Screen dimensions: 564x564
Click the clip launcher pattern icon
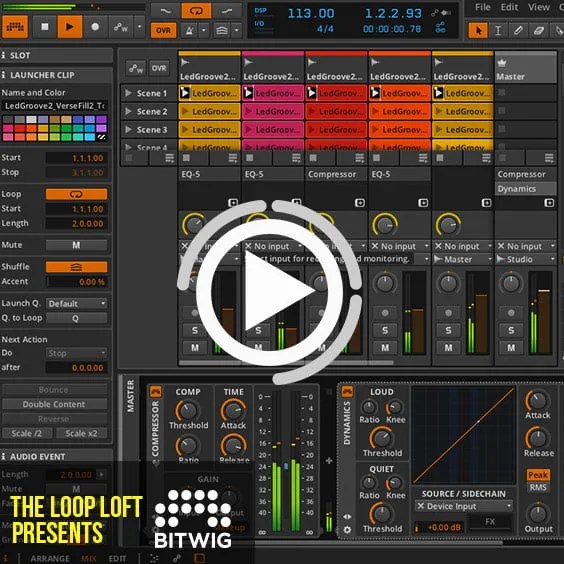(15, 27)
